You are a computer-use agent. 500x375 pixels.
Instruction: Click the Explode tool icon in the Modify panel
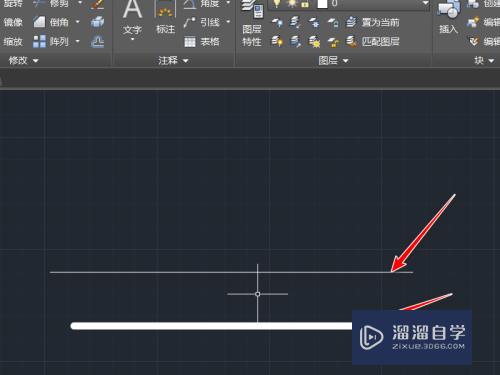pos(97,22)
